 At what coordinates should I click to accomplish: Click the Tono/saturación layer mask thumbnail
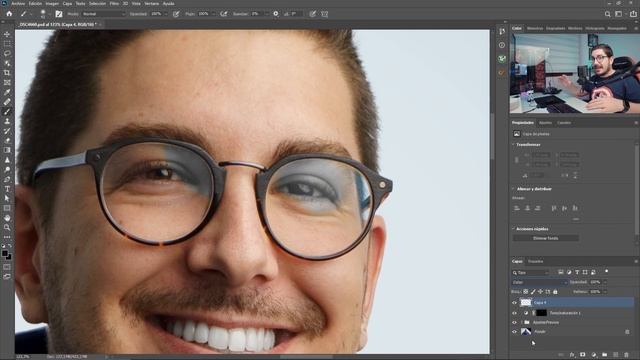point(541,313)
